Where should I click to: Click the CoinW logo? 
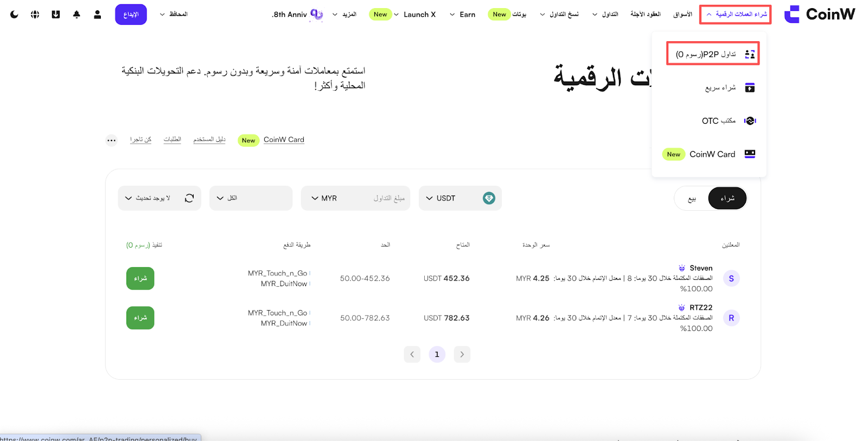click(820, 14)
